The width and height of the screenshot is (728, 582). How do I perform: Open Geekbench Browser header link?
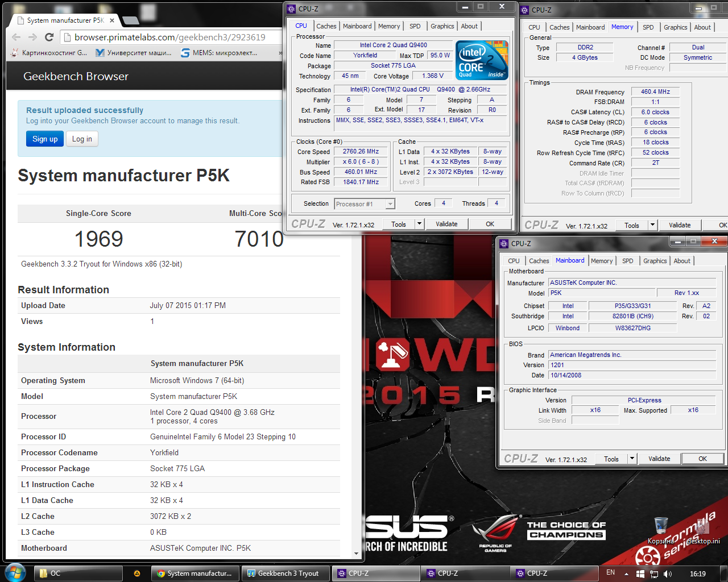[76, 76]
